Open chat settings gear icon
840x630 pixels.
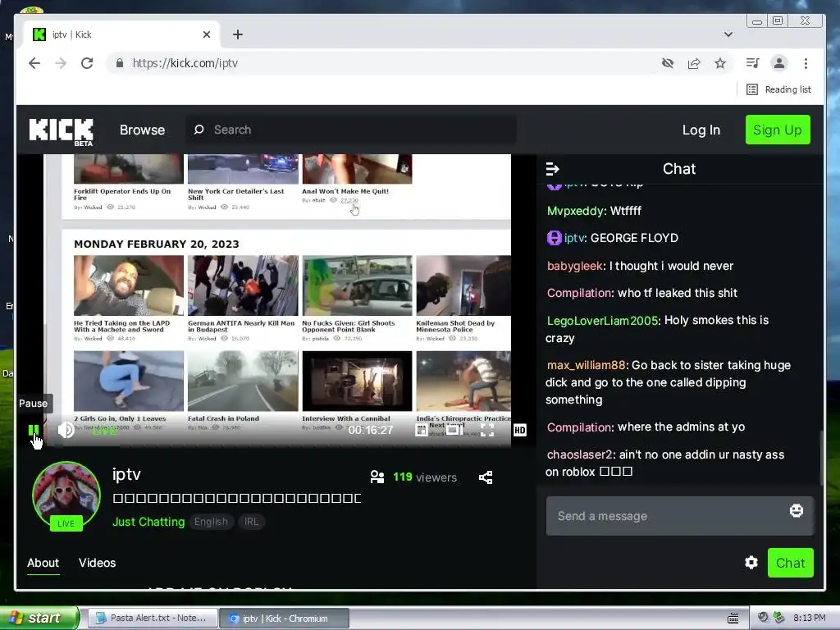click(x=751, y=562)
